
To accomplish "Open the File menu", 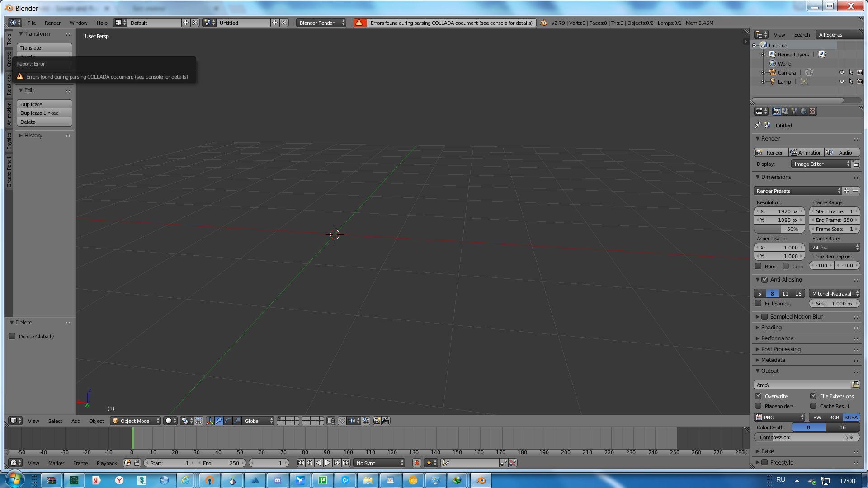I will point(32,23).
